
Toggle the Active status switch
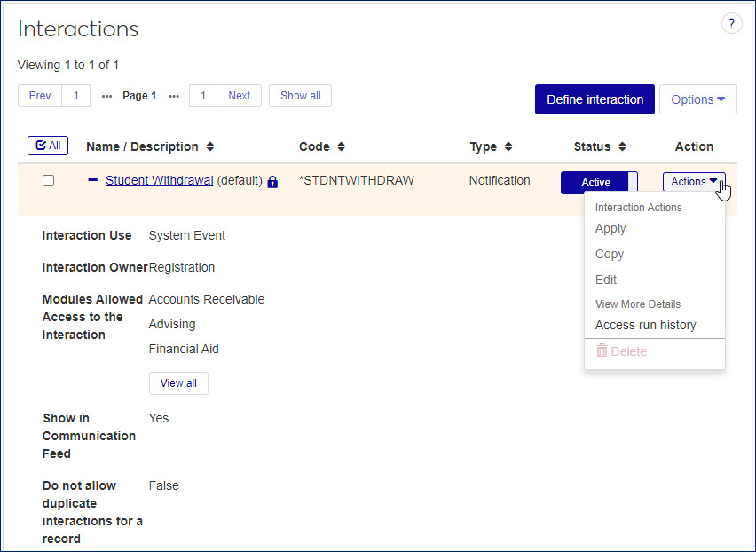coord(599,182)
